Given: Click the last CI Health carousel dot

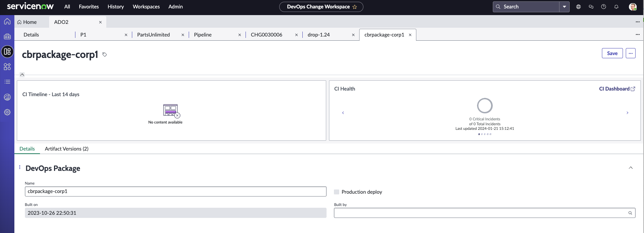Looking at the screenshot, I should click(x=490, y=134).
